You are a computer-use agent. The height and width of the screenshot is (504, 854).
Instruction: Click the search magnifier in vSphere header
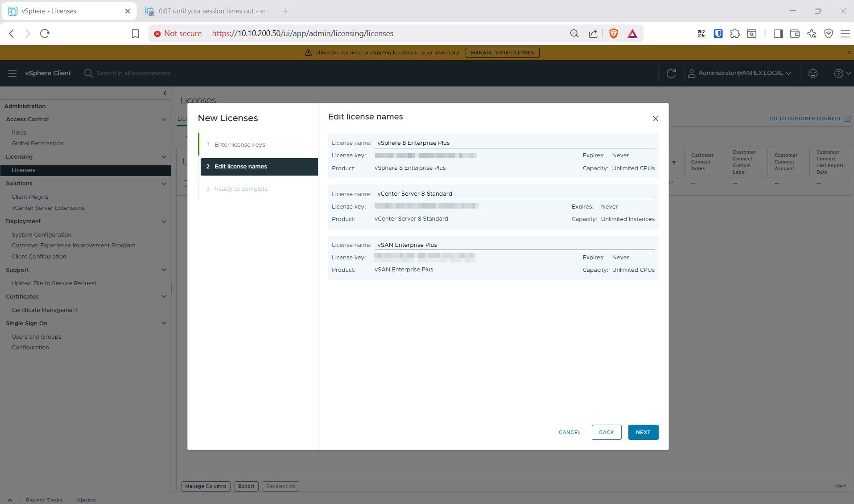88,73
